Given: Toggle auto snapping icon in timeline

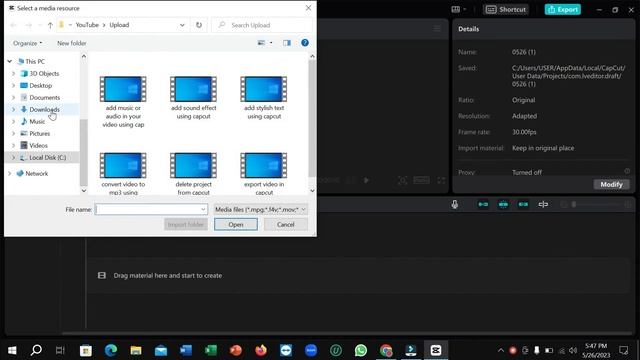Looking at the screenshot, I should pyautogui.click(x=503, y=204).
